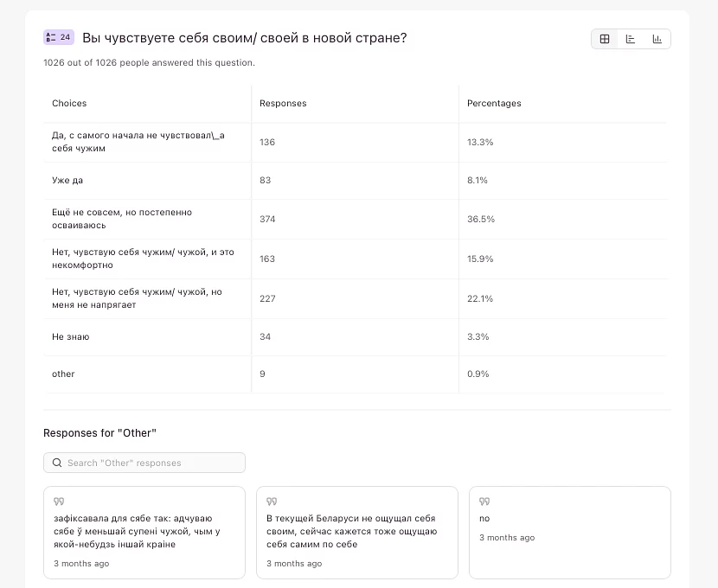The width and height of the screenshot is (718, 588).
Task: Open the 'no' response card
Action: (x=569, y=532)
